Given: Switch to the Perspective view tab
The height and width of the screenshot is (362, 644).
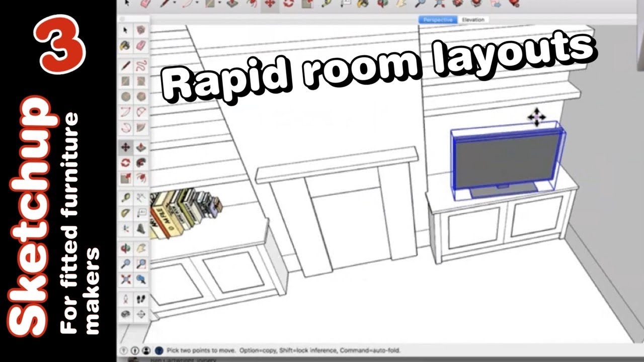Looking at the screenshot, I should [x=438, y=20].
